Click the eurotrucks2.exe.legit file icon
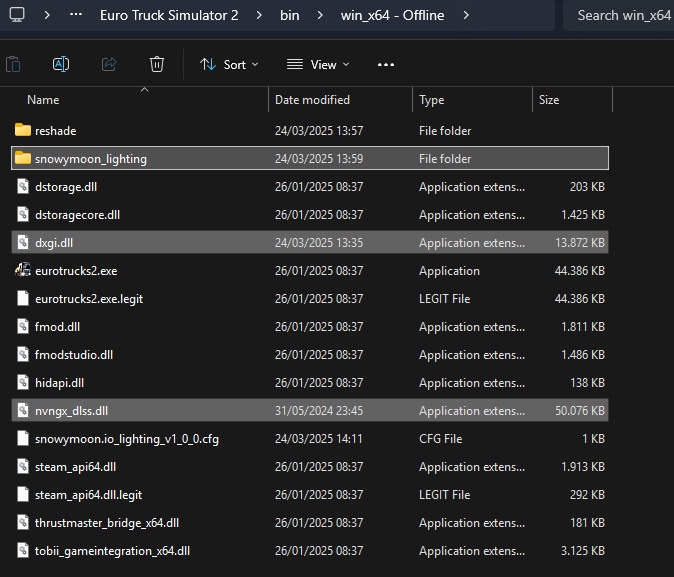 23,298
